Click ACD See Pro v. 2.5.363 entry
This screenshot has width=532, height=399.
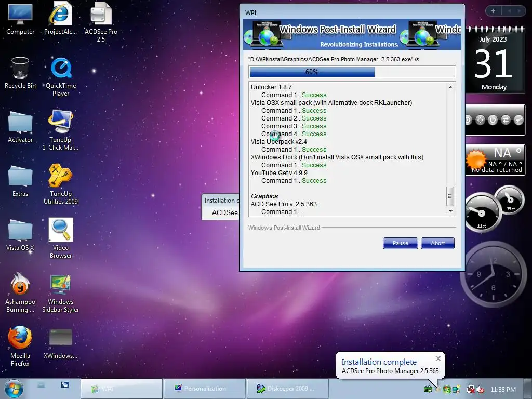pyautogui.click(x=284, y=204)
